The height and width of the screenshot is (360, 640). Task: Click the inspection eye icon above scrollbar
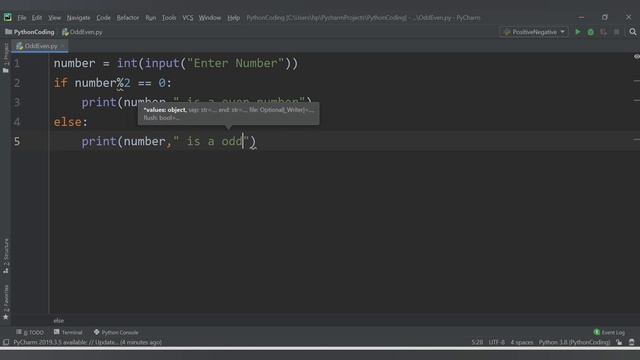tap(636, 56)
